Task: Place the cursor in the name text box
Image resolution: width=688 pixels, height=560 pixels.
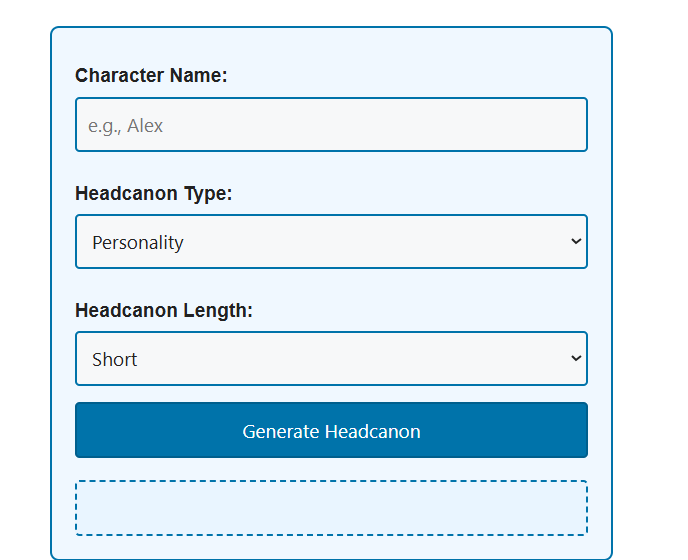Action: 331,125
